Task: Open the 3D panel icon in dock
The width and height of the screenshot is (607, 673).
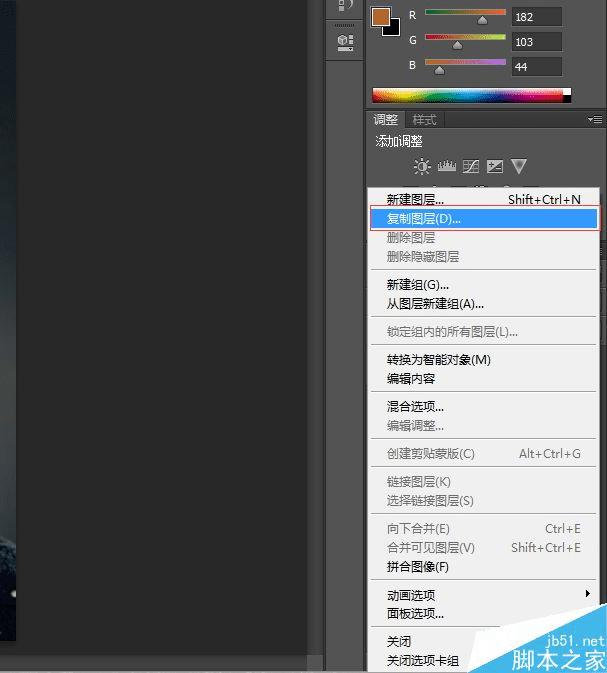Action: click(345, 42)
